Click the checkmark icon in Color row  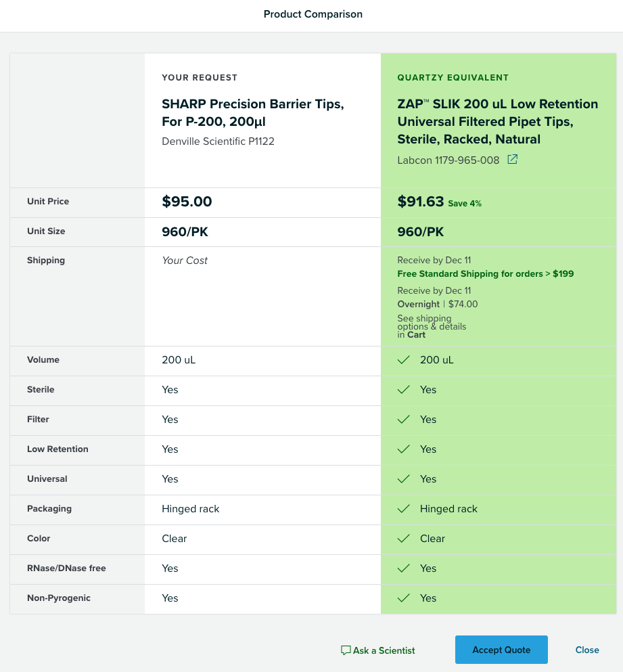(x=404, y=538)
